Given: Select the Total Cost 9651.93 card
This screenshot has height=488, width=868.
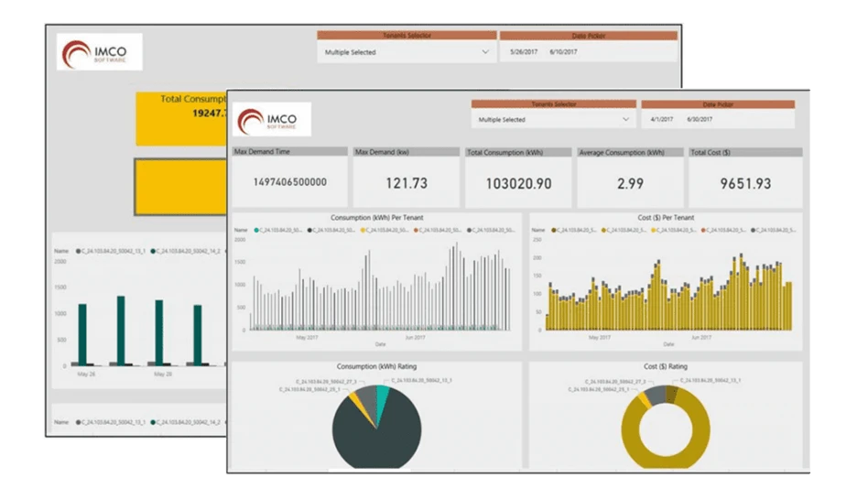Looking at the screenshot, I should coord(744,182).
